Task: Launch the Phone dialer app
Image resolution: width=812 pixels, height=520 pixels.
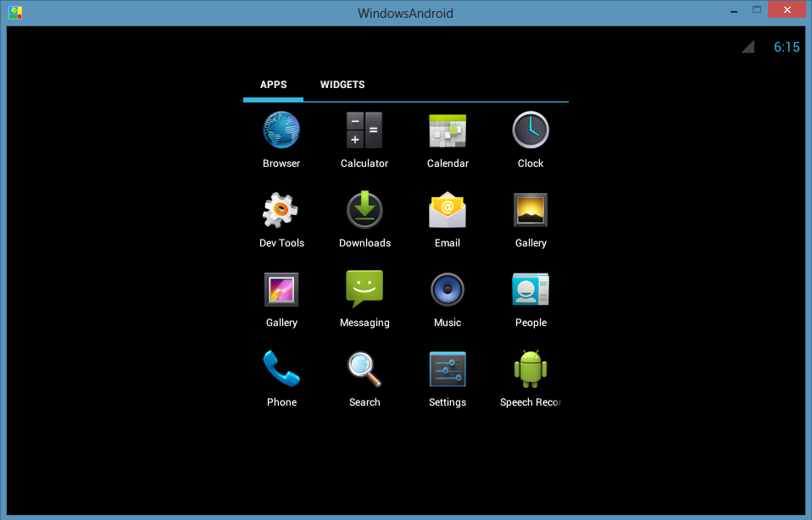Action: click(x=281, y=368)
